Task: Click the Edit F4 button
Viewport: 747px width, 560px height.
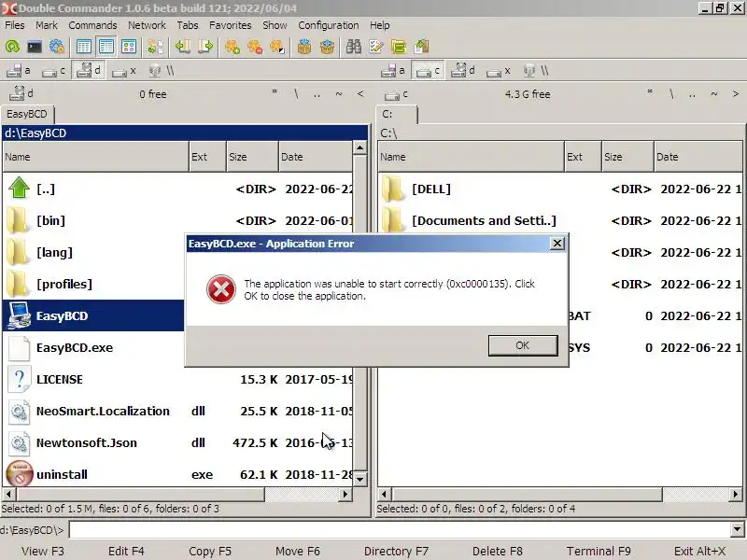Action: click(126, 551)
